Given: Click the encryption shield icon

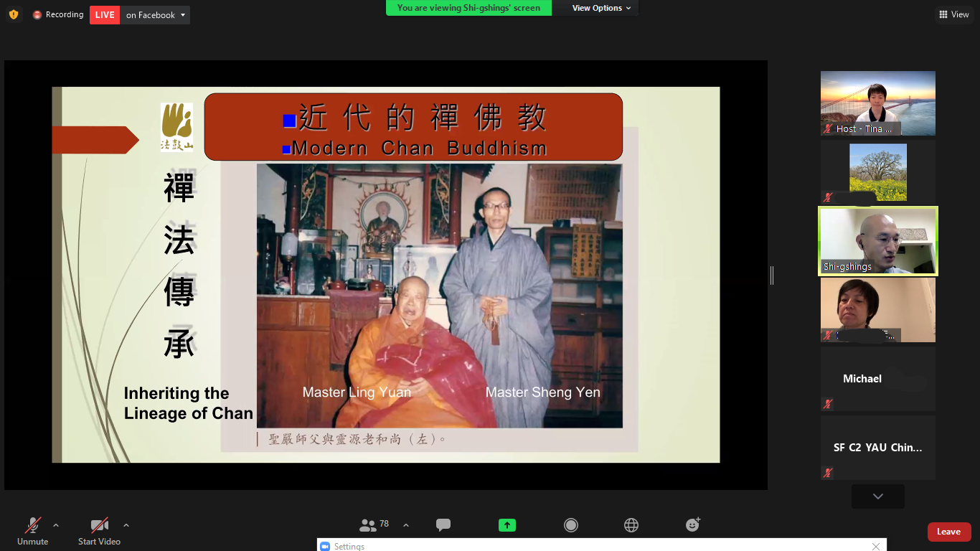Looking at the screenshot, I should point(14,14).
